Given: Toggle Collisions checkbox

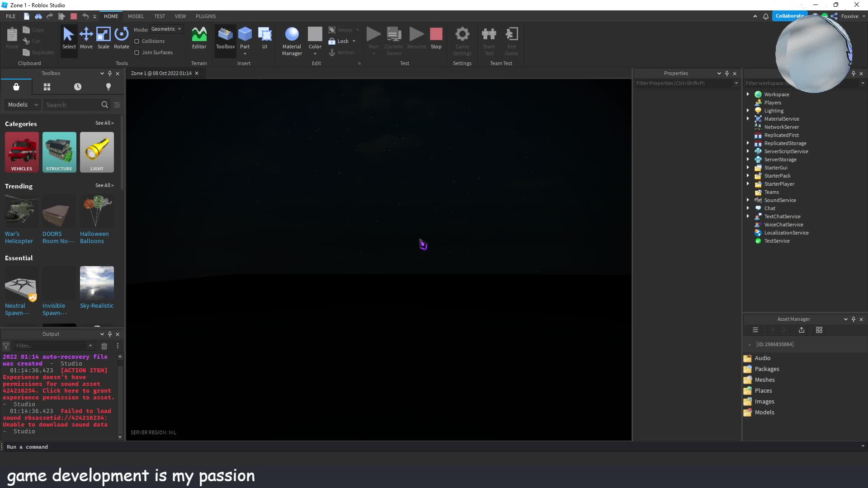Looking at the screenshot, I should [137, 41].
